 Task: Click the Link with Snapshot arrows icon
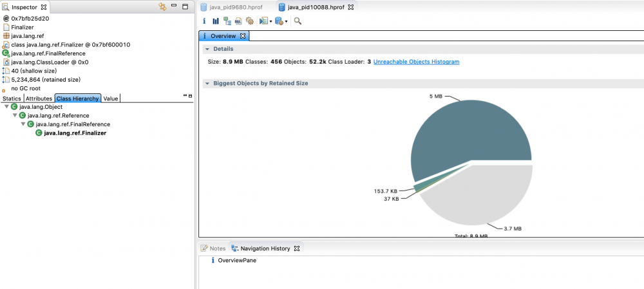coord(162,6)
